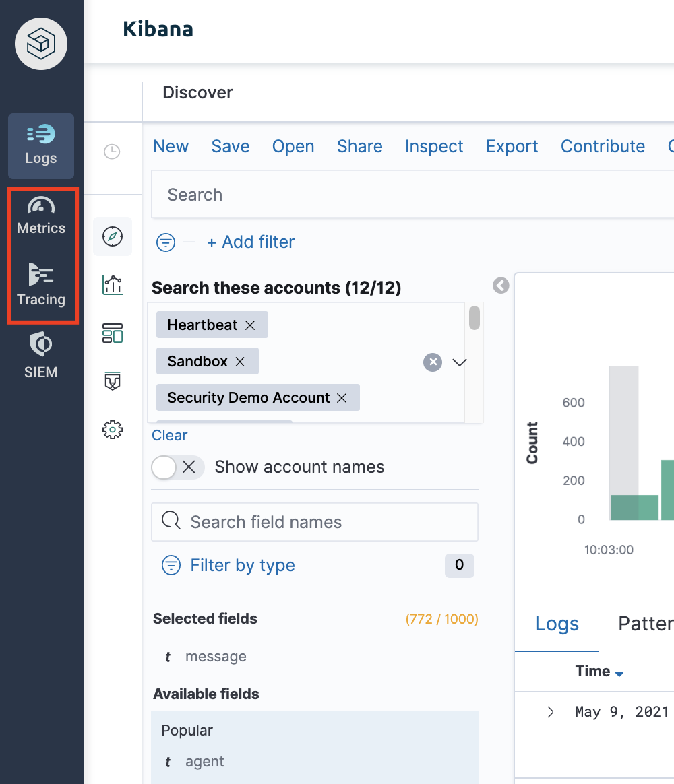Expand the accounts dropdown chevron
This screenshot has height=784, width=674.
[x=460, y=362]
